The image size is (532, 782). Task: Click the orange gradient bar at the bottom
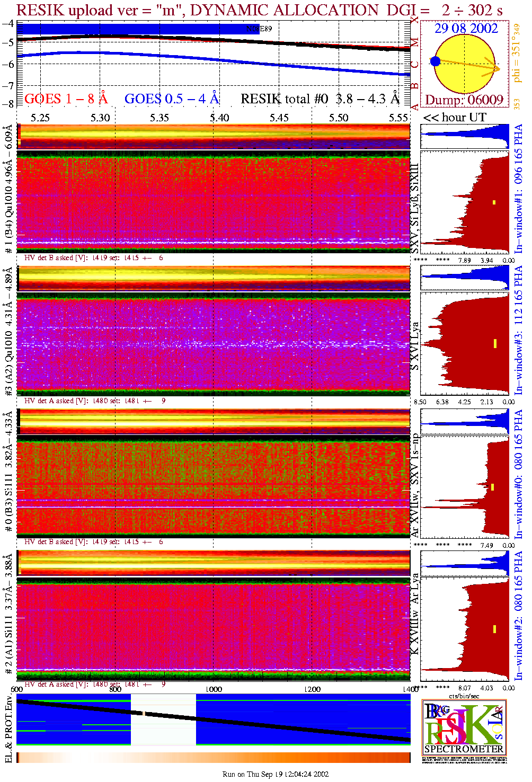click(x=213, y=757)
